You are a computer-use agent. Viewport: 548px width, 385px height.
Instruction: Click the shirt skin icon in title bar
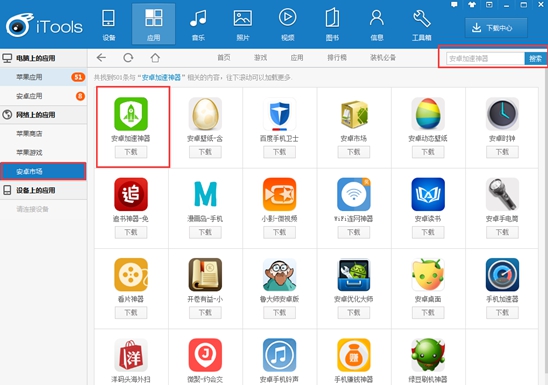click(x=472, y=5)
